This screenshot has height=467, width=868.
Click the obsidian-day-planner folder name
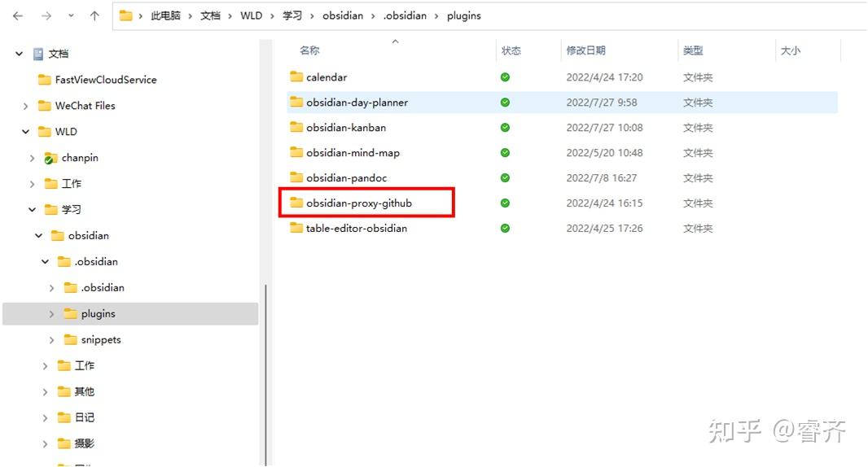[357, 103]
